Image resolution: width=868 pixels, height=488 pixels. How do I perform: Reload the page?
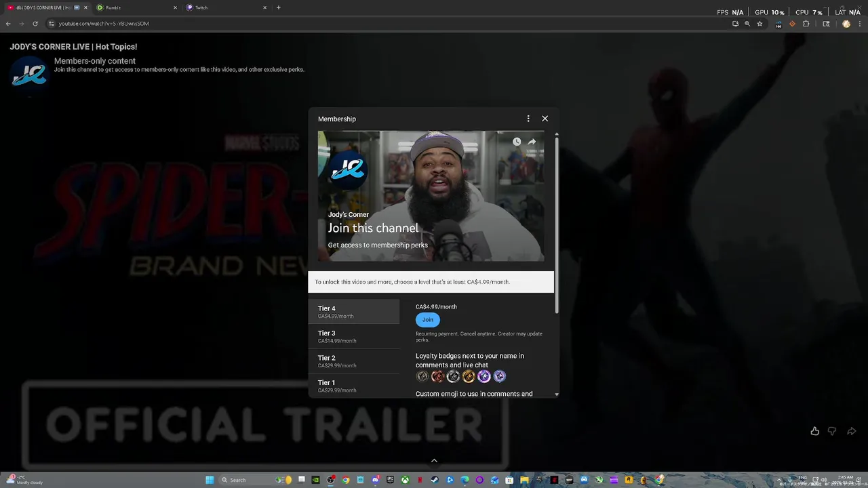coord(35,24)
